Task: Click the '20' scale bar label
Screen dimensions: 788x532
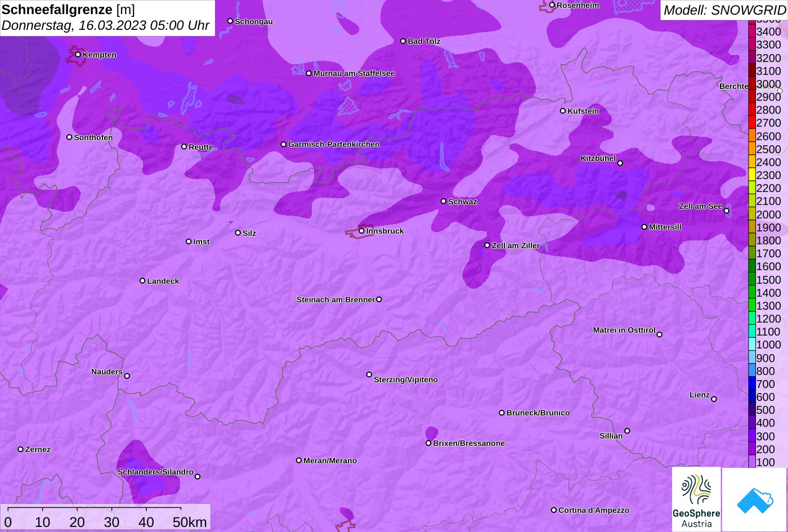Action: point(77,522)
